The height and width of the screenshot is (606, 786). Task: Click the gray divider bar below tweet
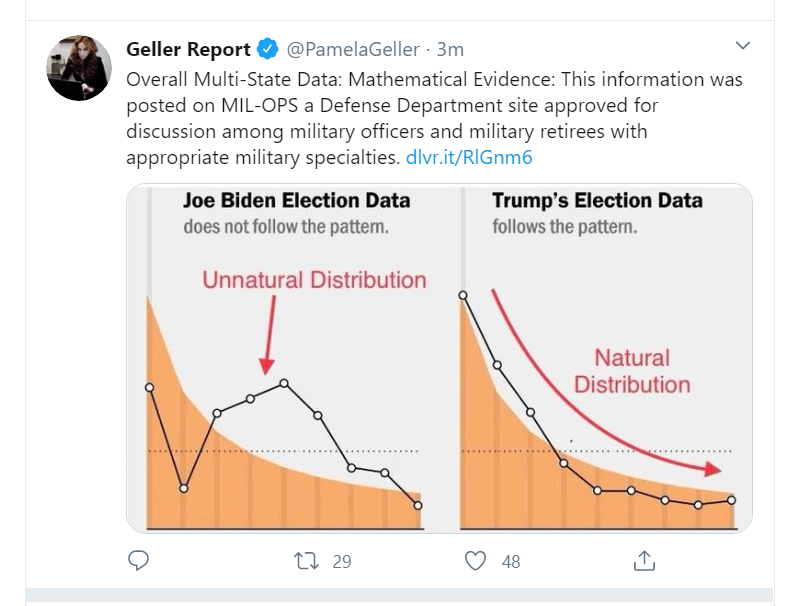(x=399, y=594)
